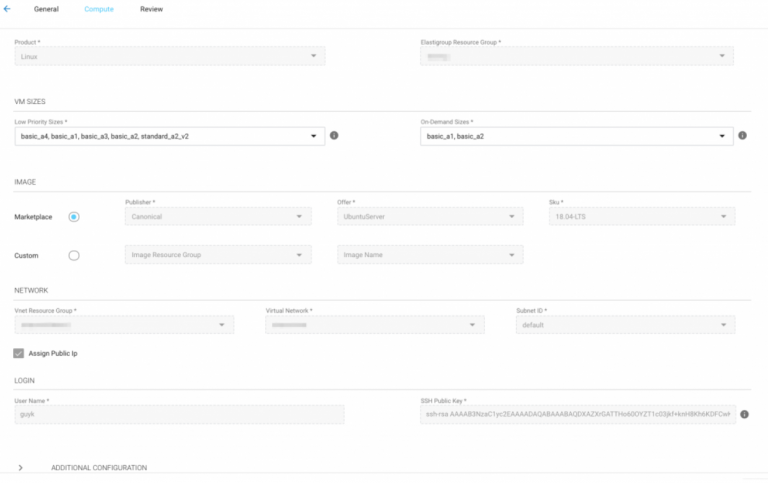The width and height of the screenshot is (768, 483).
Task: Click the SSH Public Key field
Action: 577,414
